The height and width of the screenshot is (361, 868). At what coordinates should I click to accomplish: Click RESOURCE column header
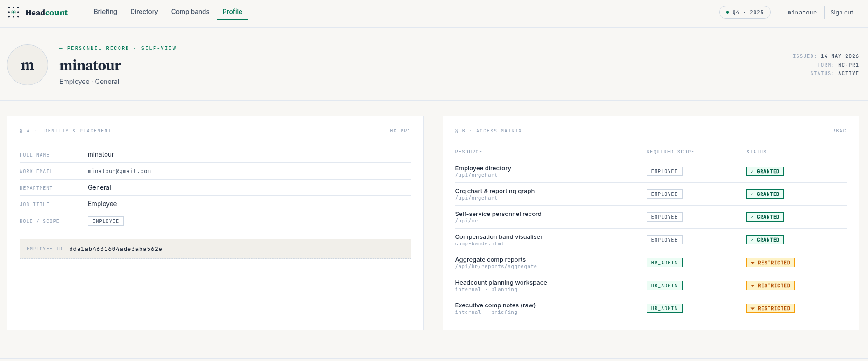click(x=468, y=152)
